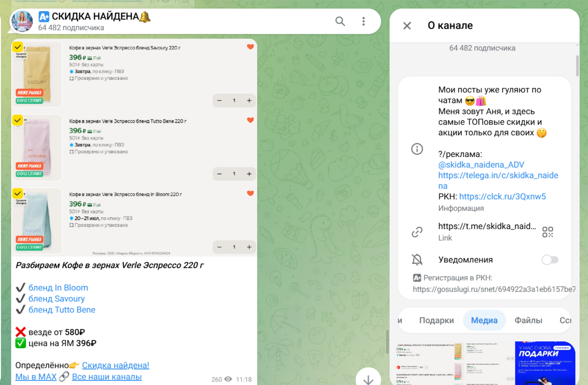
Task: Click the text цена на ЯМ 396₽
Action: 62,343
